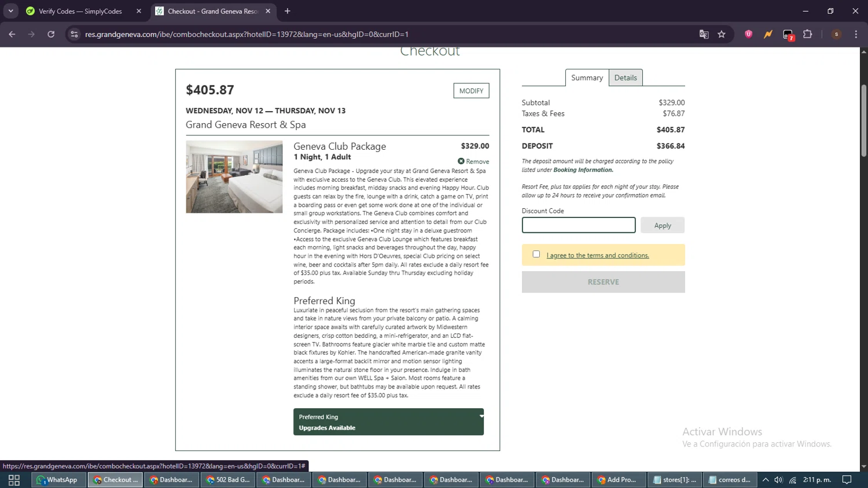Open Windows Task View icon
Screen dimensions: 868x488
pyautogui.click(x=14, y=480)
